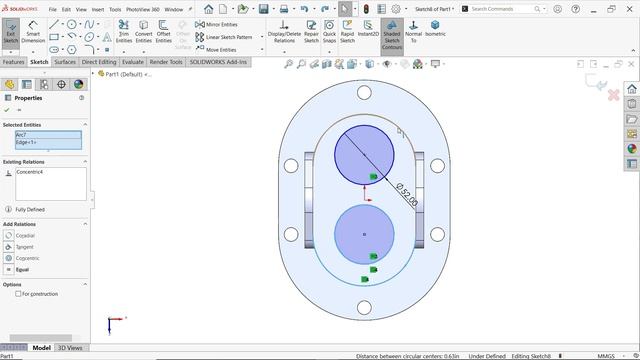Viewport: 640px width, 360px height.
Task: Open the Options gear dropdown arrow
Action: coord(406,9)
